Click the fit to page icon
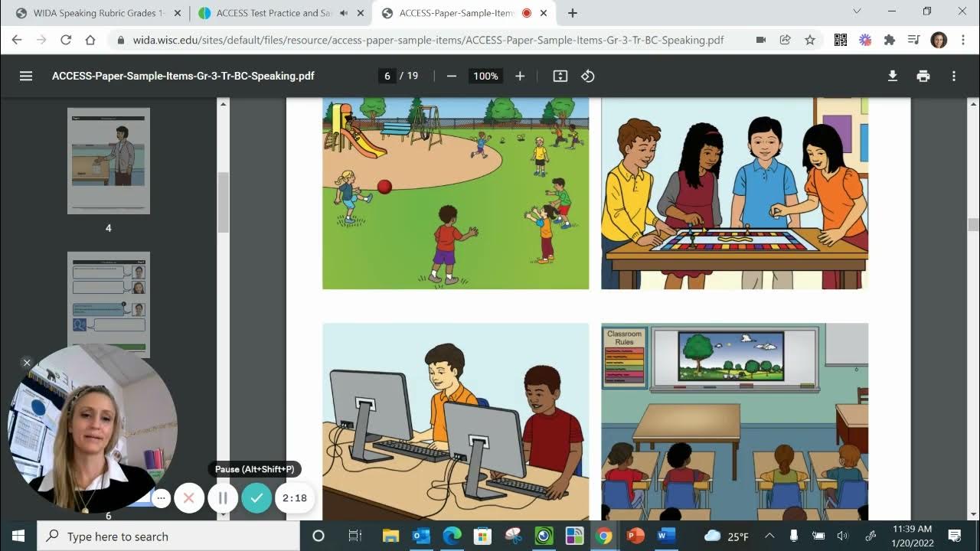Viewport: 980px width, 551px height. pos(560,76)
